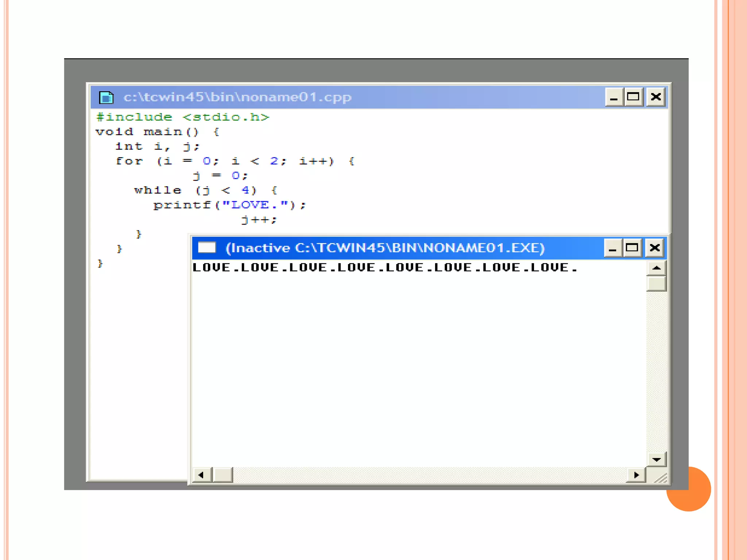Maximize the NONAME01.EXE output window

pyautogui.click(x=632, y=248)
